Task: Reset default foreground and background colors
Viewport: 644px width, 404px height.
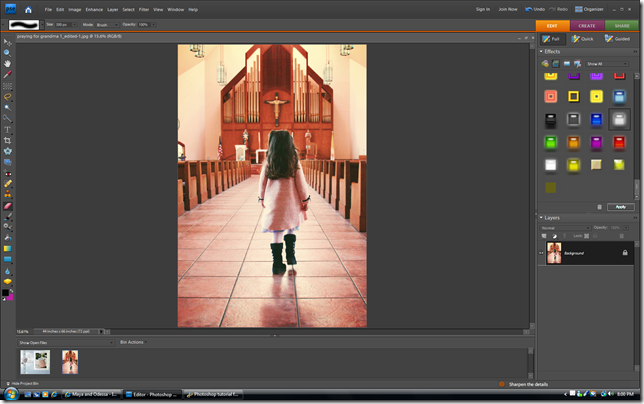Action: pyautogui.click(x=4, y=299)
